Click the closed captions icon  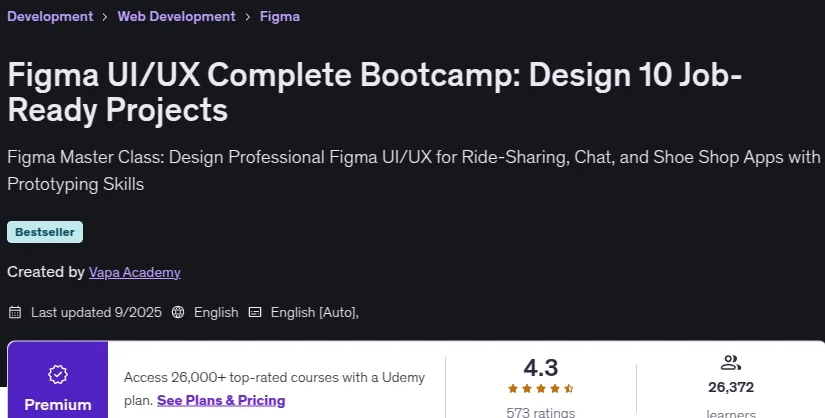click(x=255, y=312)
